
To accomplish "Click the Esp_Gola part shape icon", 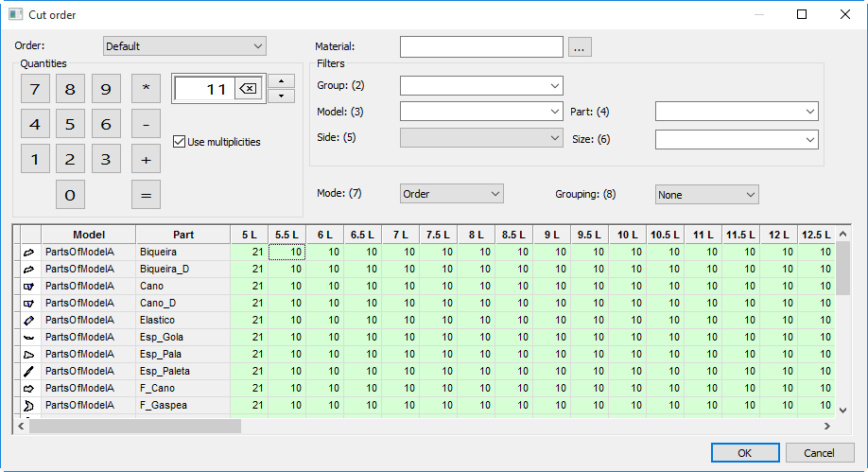I will coord(28,338).
